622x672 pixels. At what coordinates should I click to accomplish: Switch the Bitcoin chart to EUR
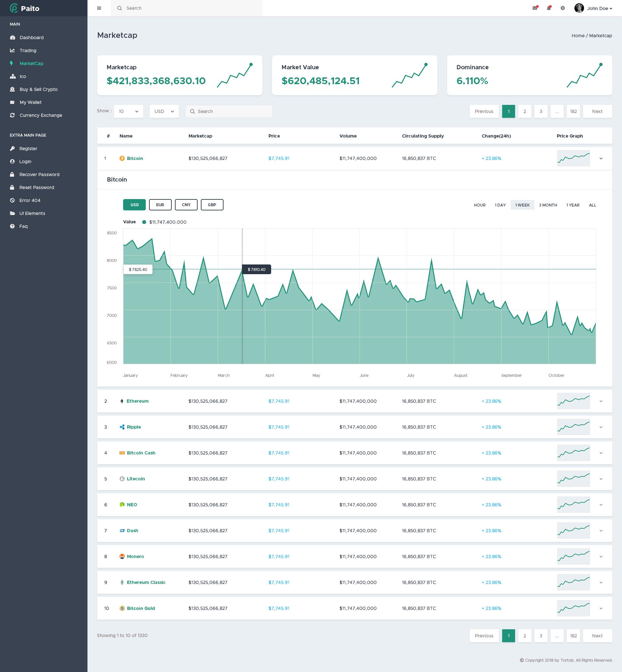coord(160,205)
